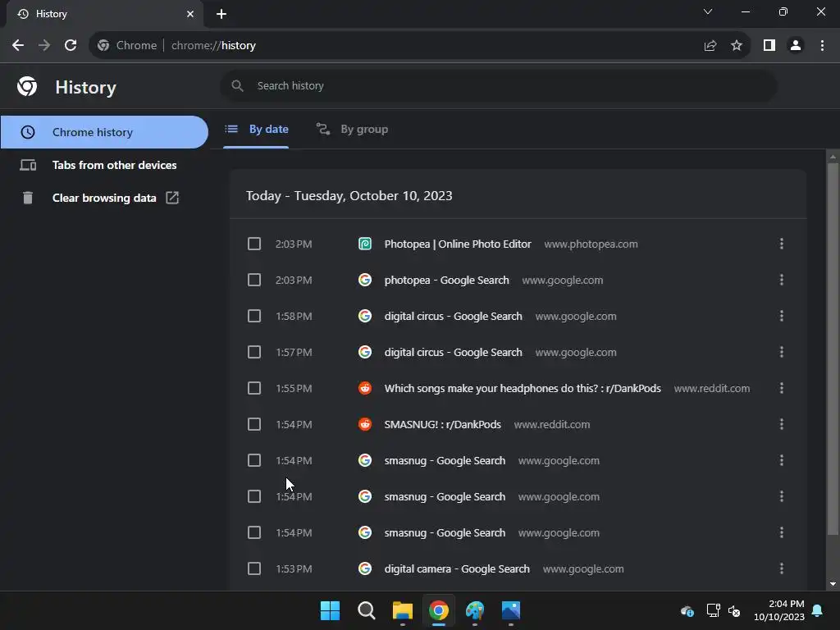Click the muted volume tray icon
Image resolution: width=840 pixels, height=630 pixels.
click(x=734, y=610)
